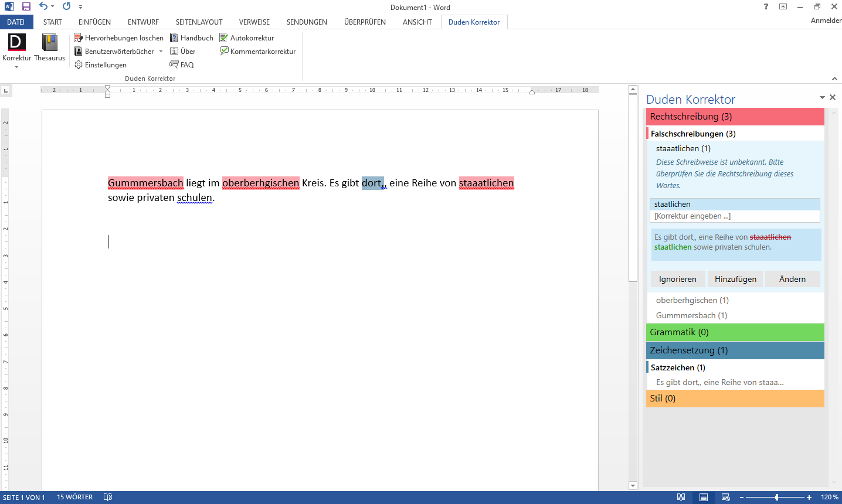The width and height of the screenshot is (842, 504).
Task: Open Korrektur button dropdown arrow
Action: click(x=16, y=67)
